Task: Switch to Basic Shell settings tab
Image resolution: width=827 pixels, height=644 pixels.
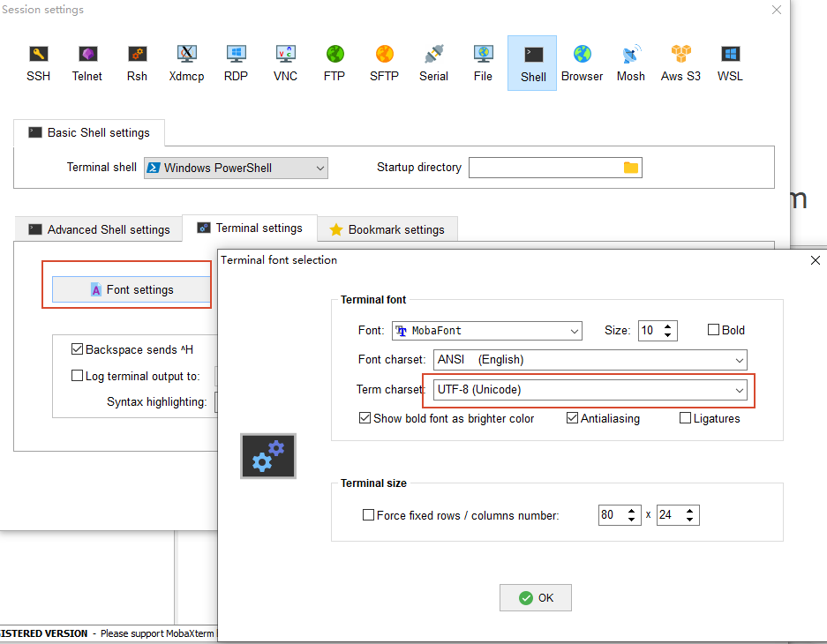Action: click(x=89, y=133)
